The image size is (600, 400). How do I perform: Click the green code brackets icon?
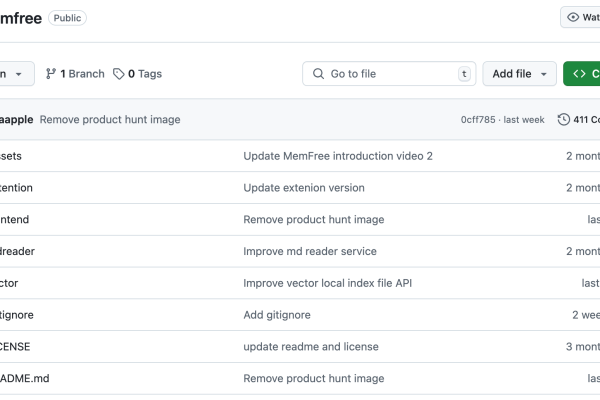click(x=579, y=73)
